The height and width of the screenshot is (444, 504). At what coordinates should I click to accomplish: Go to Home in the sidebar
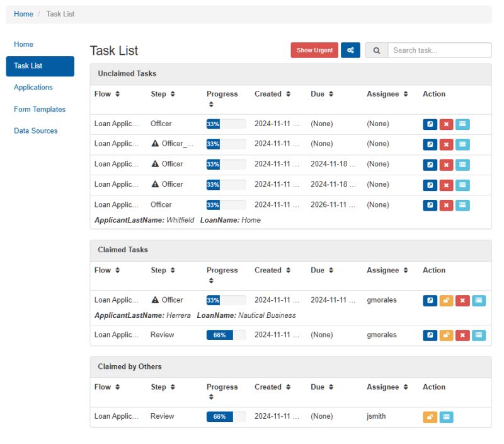(x=23, y=44)
